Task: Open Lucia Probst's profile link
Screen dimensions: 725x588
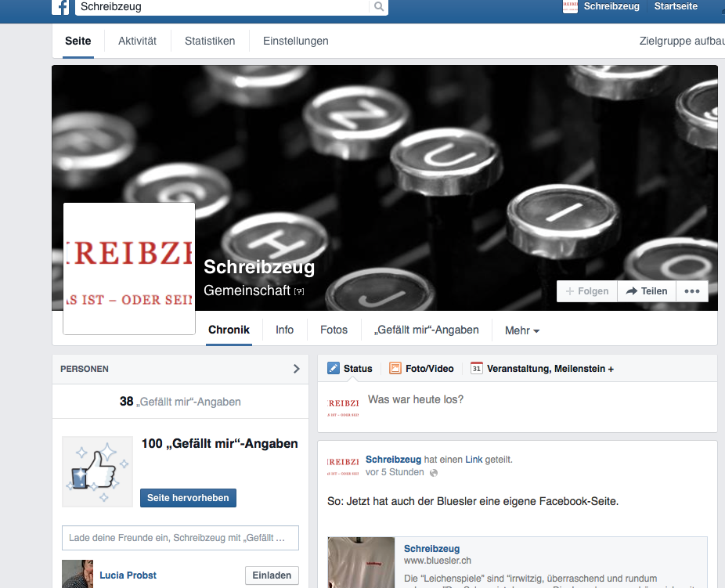Action: [128, 575]
